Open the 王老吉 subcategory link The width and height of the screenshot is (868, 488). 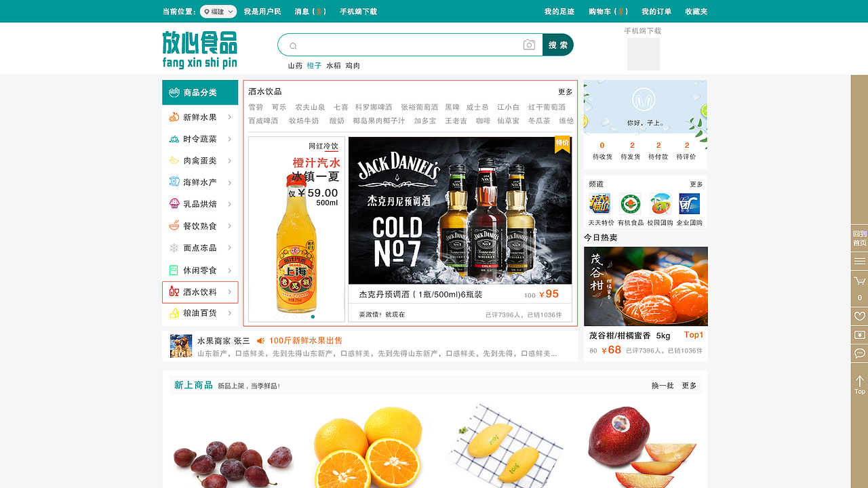point(456,121)
